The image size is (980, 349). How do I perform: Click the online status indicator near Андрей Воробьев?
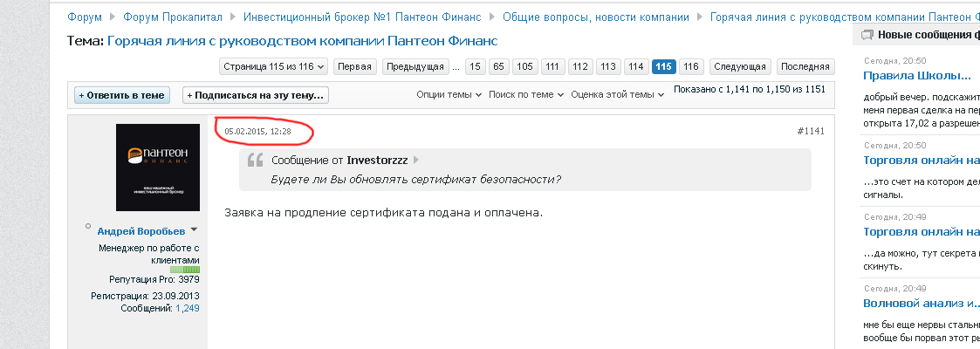(88, 227)
